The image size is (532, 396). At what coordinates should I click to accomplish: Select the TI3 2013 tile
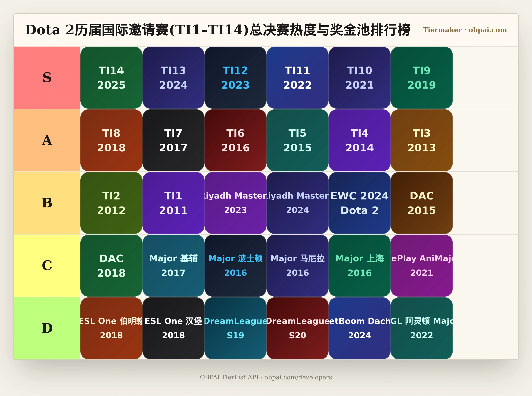coord(422,140)
